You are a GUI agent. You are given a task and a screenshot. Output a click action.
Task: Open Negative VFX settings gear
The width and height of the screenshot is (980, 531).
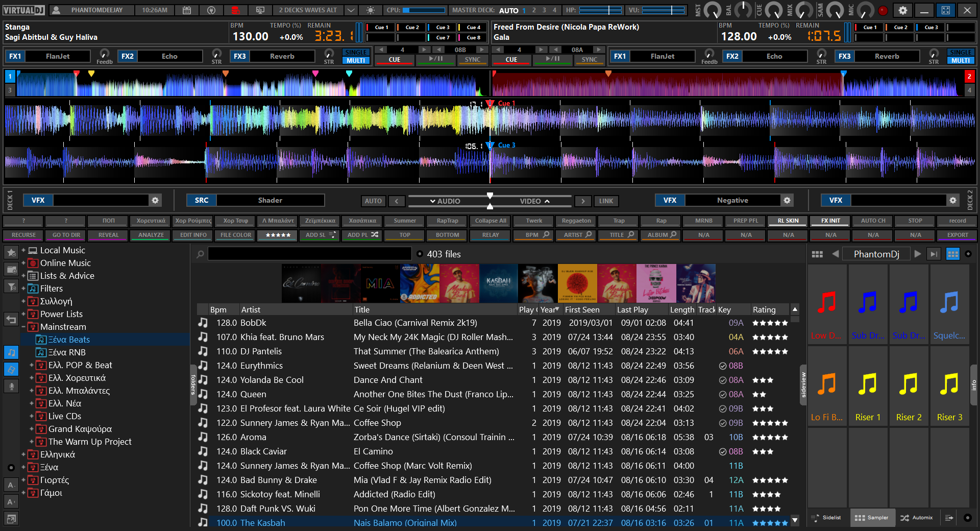coord(787,200)
